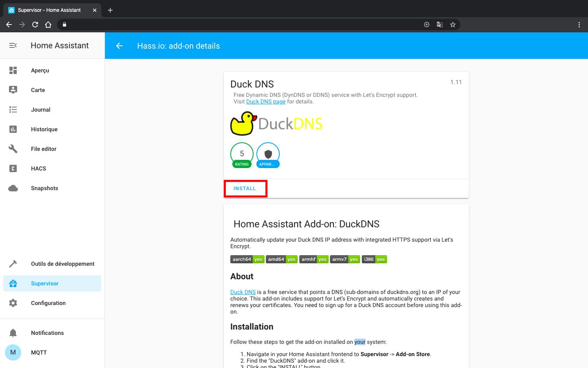Open the File editor wrench icon
Viewport: 588px width, 368px height.
[13, 149]
